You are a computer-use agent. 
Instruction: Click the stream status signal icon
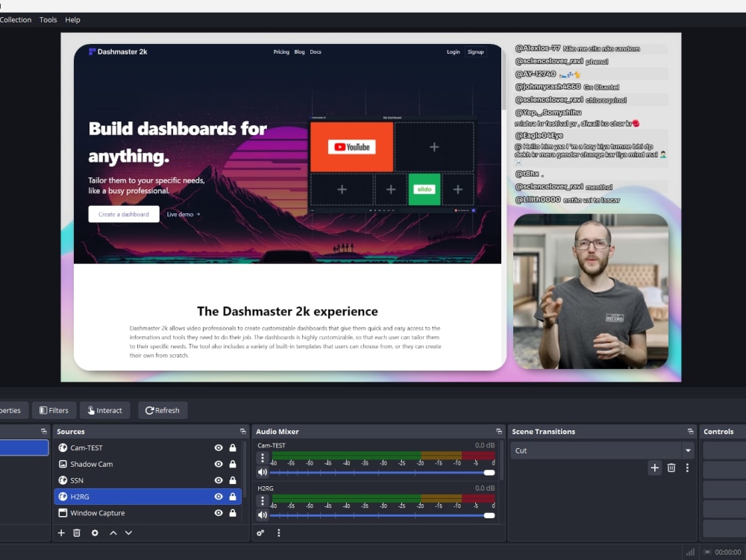pyautogui.click(x=690, y=552)
